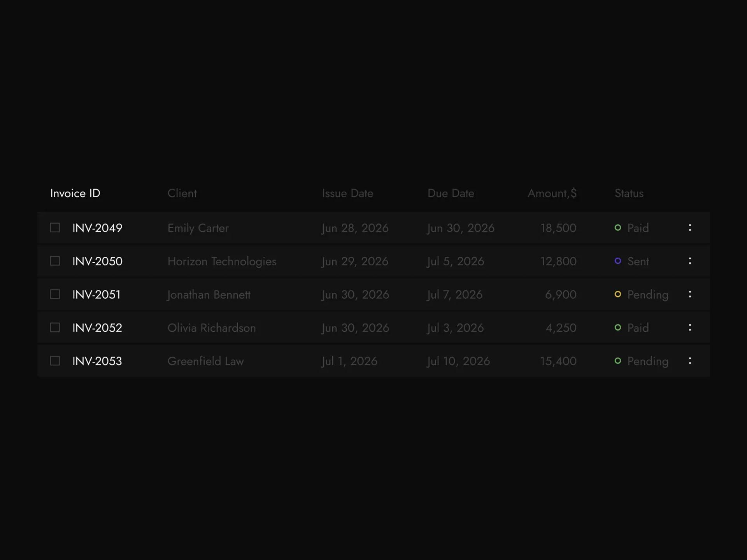Image resolution: width=747 pixels, height=560 pixels.
Task: Sort by the Amount,$ column header
Action: pyautogui.click(x=552, y=193)
